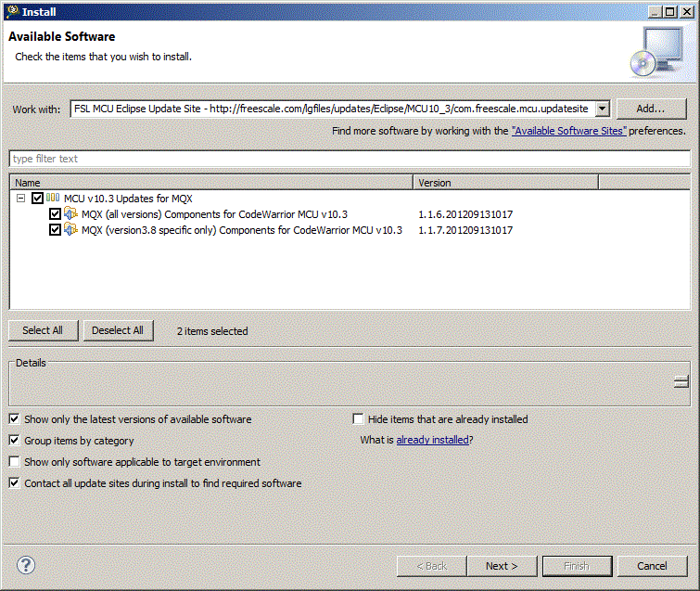Click the Deselect All button
Screen dimensions: 700x591
[118, 330]
